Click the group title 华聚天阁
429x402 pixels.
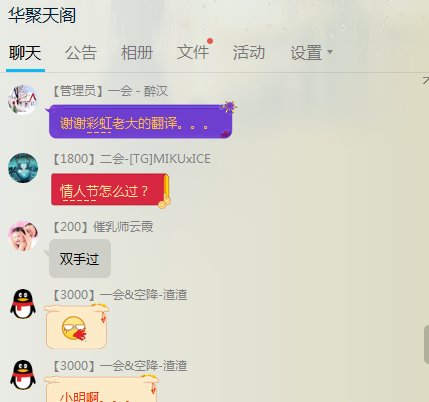(42, 16)
